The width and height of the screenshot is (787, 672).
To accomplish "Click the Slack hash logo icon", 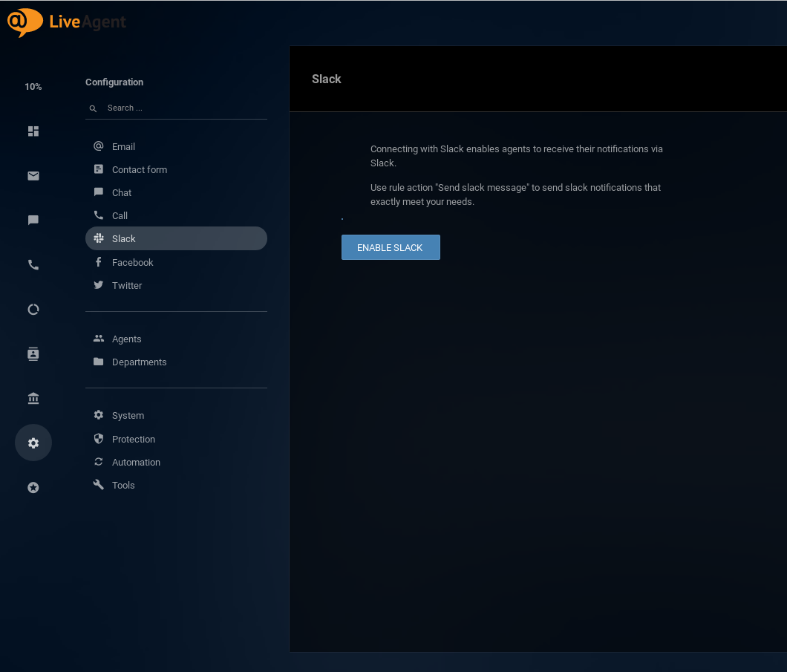I will [x=98, y=238].
